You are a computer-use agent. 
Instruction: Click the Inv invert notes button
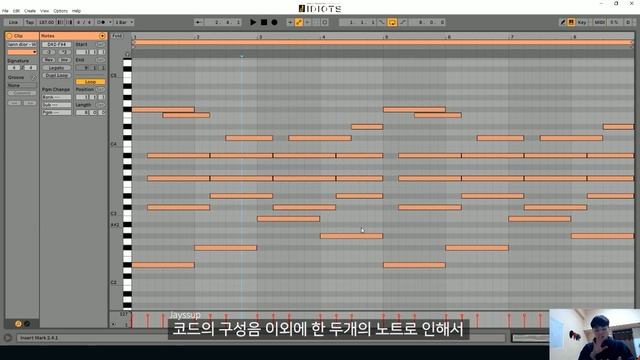(64, 60)
